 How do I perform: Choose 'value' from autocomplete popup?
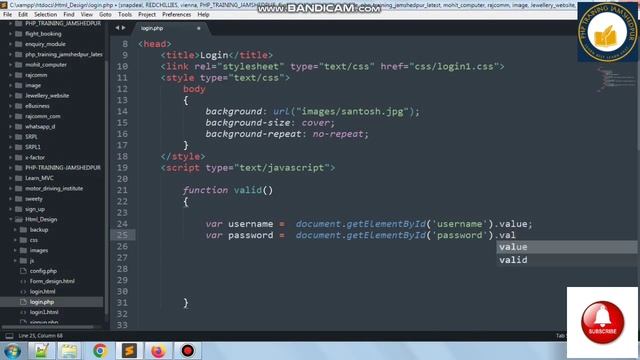pyautogui.click(x=567, y=247)
